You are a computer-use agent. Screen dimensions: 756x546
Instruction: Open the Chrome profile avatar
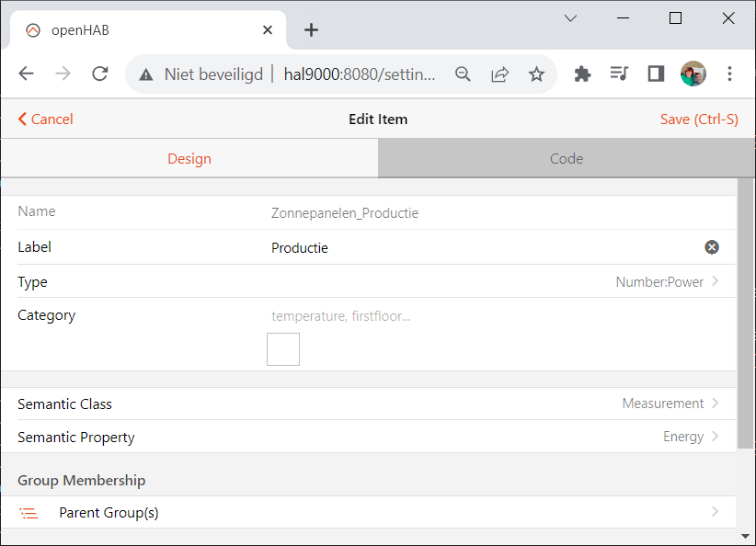click(x=693, y=74)
